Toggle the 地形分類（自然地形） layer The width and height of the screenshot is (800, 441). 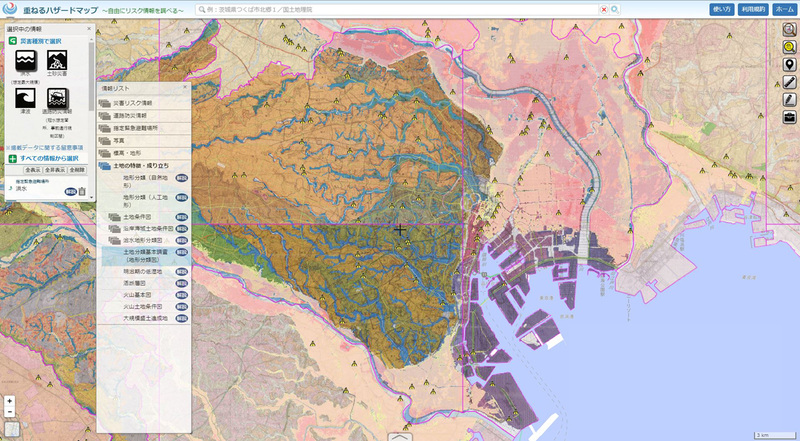coord(145,181)
